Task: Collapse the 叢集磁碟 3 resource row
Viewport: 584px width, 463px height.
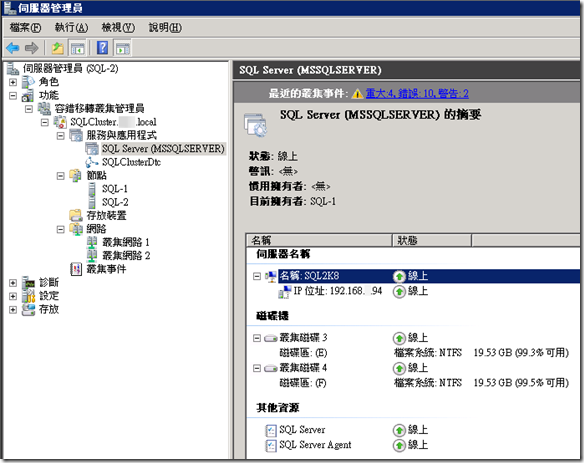Action: 257,338
